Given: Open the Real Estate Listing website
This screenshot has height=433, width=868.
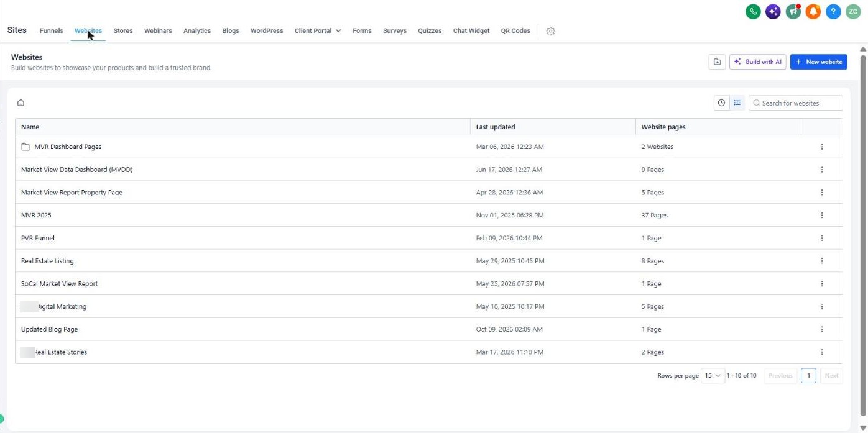Looking at the screenshot, I should click(47, 261).
